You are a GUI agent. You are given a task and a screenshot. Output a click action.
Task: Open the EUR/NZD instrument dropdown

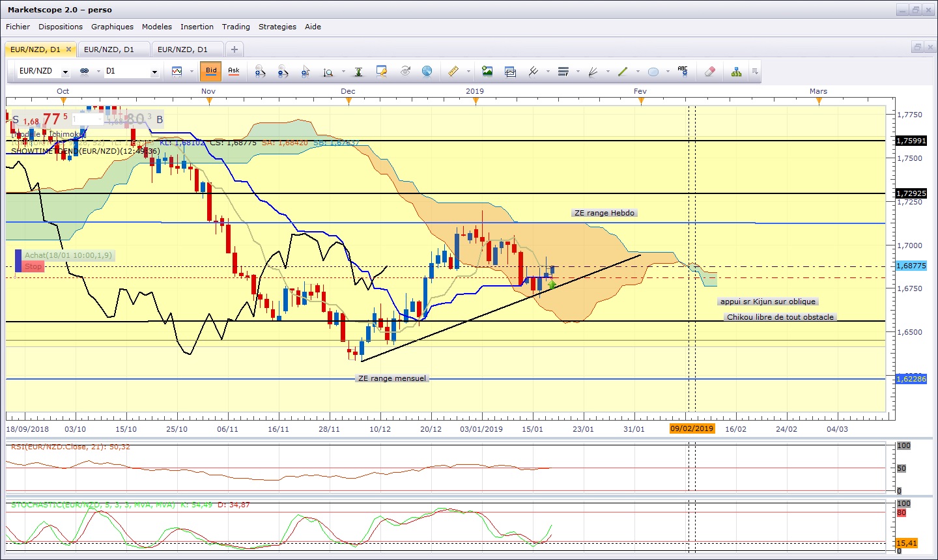(65, 72)
